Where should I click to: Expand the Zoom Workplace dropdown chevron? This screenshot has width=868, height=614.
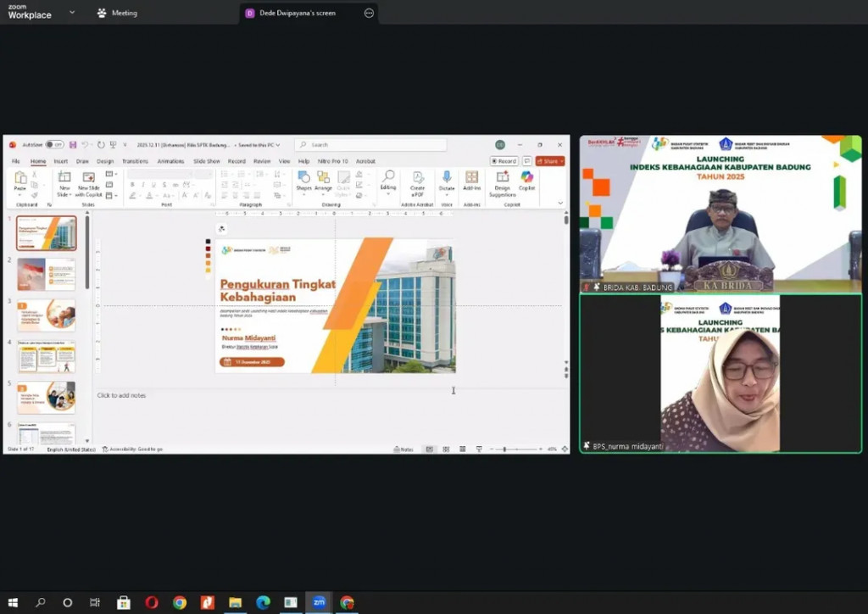[71, 13]
